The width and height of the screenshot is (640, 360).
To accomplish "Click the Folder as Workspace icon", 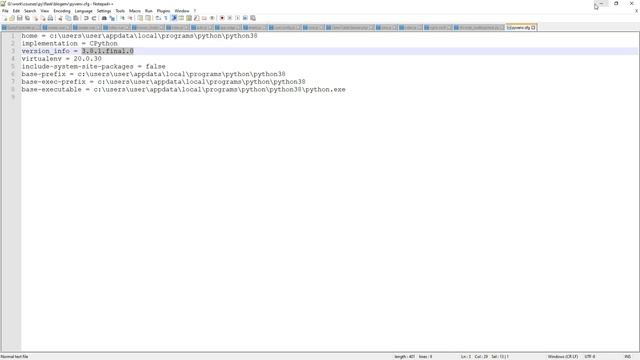I will point(204,18).
